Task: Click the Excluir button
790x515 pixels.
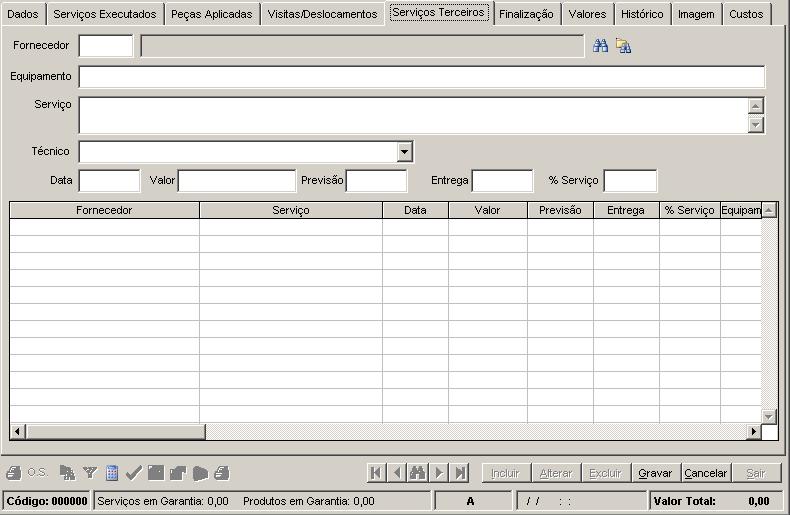Action: pyautogui.click(x=606, y=473)
